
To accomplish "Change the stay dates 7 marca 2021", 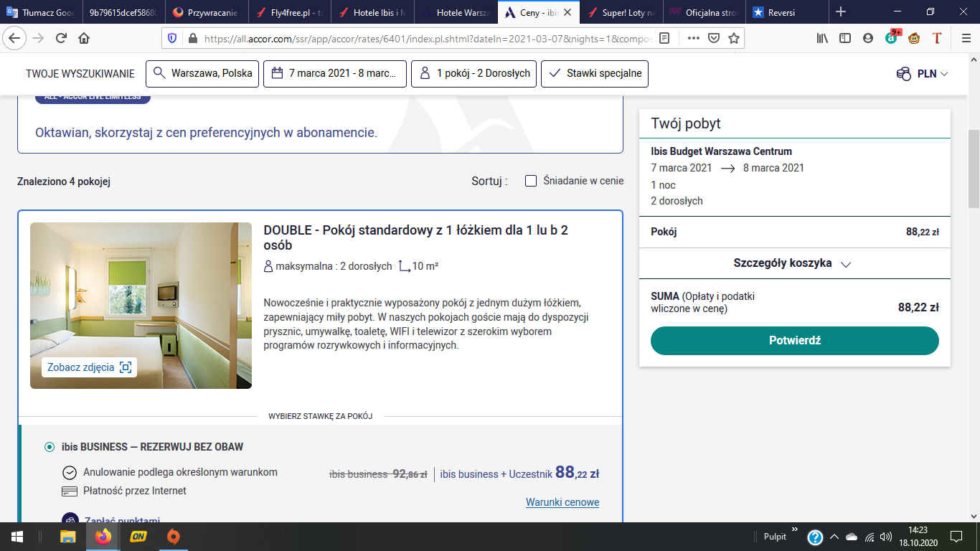I will [x=335, y=73].
